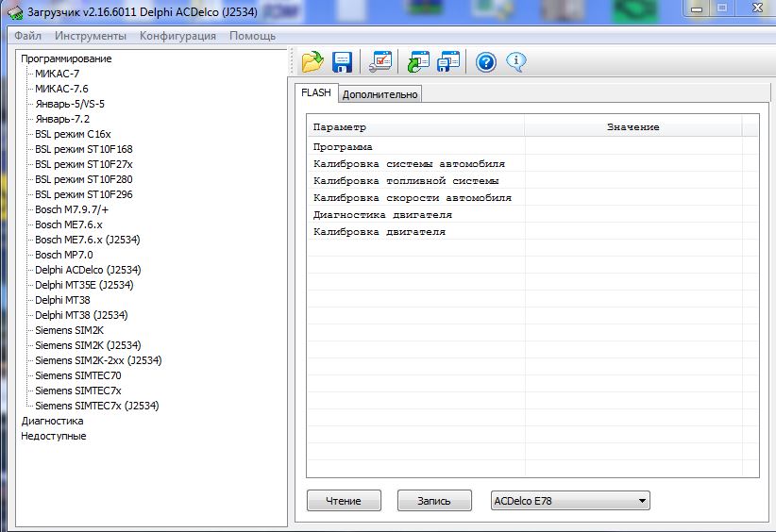Select the Программирование tree root

(66, 58)
